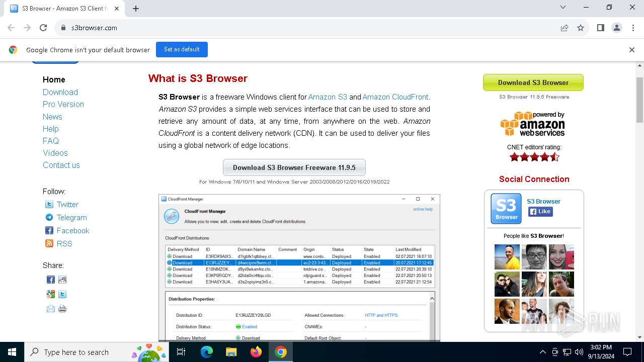
Task: Click Download S3 Browser Freeware 11.9.5 button
Action: click(294, 167)
